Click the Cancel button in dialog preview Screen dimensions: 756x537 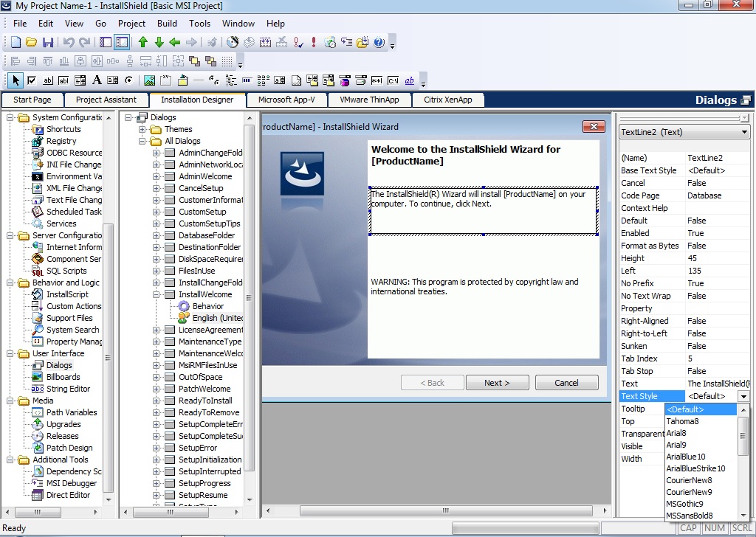pos(566,383)
